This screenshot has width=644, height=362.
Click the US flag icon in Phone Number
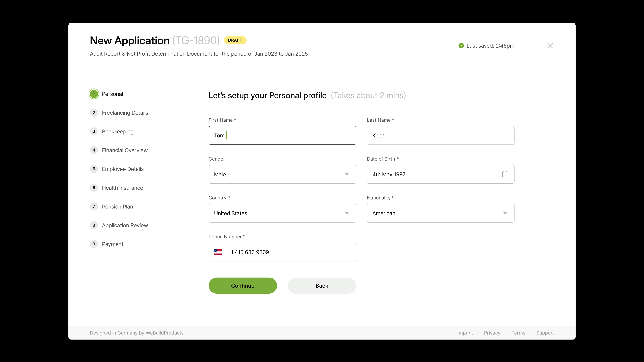[218, 252]
